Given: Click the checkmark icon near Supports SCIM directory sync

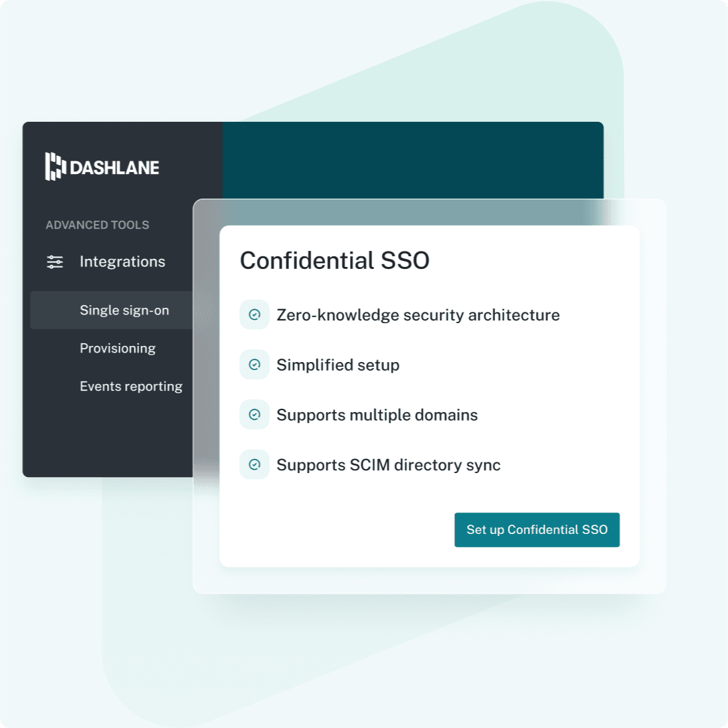Looking at the screenshot, I should tap(254, 464).
